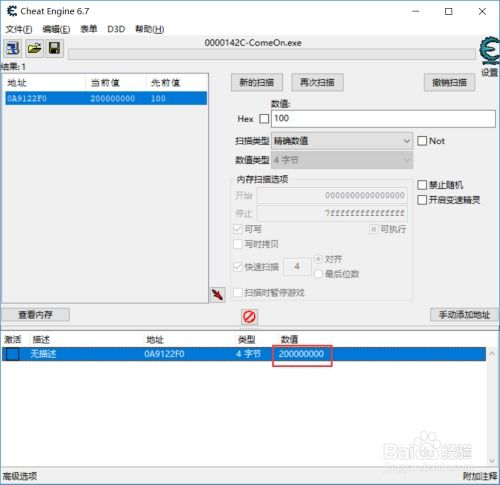
Task: Click the scan progress bar
Action: [x=272, y=54]
